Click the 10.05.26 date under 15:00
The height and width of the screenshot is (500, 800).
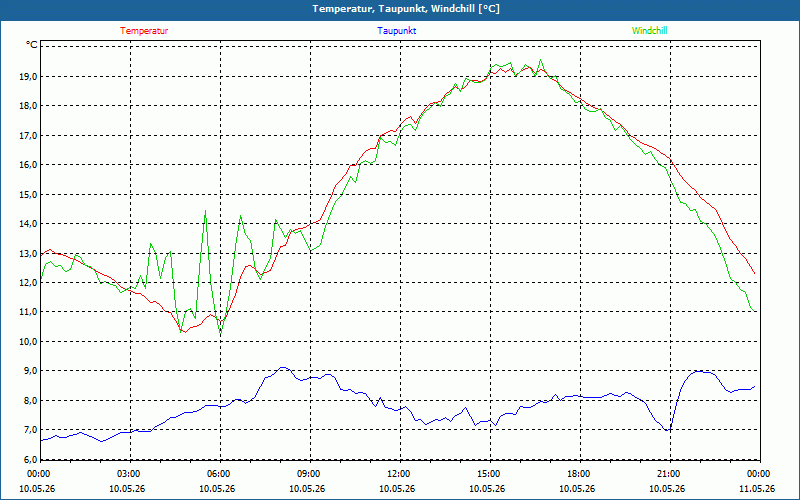click(x=487, y=489)
